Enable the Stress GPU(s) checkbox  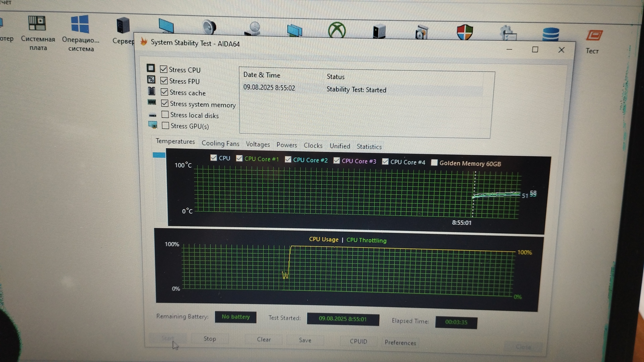pos(165,126)
